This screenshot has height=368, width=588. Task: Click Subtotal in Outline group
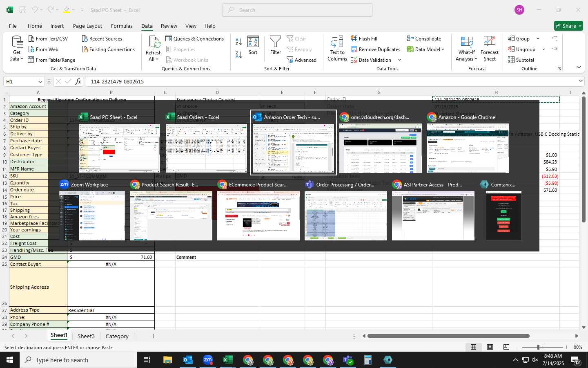tap(521, 60)
